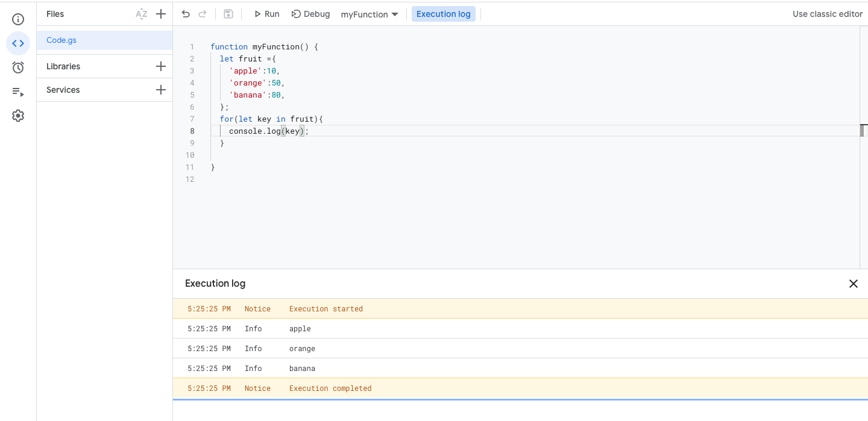Viewport: 868px width, 421px height.
Task: Open Triggers via the alarm clock icon
Action: 18,67
